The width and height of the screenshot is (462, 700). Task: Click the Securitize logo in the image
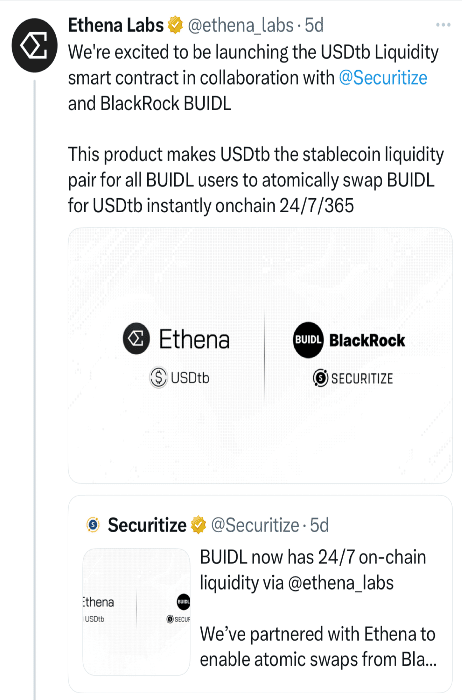click(x=353, y=378)
